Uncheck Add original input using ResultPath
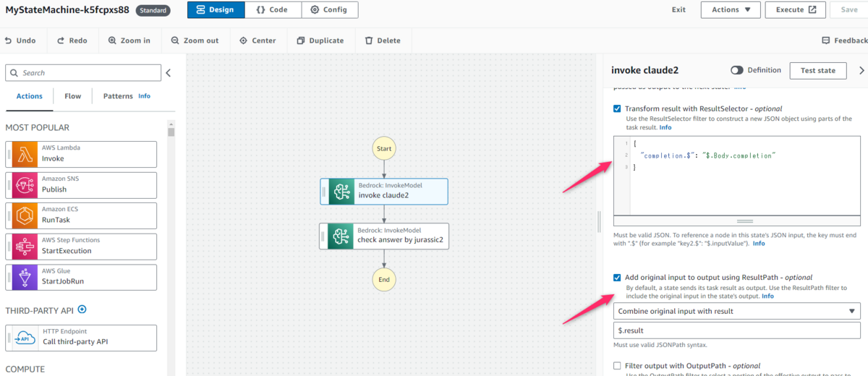Screen dimensions: 868x376 tap(617, 278)
